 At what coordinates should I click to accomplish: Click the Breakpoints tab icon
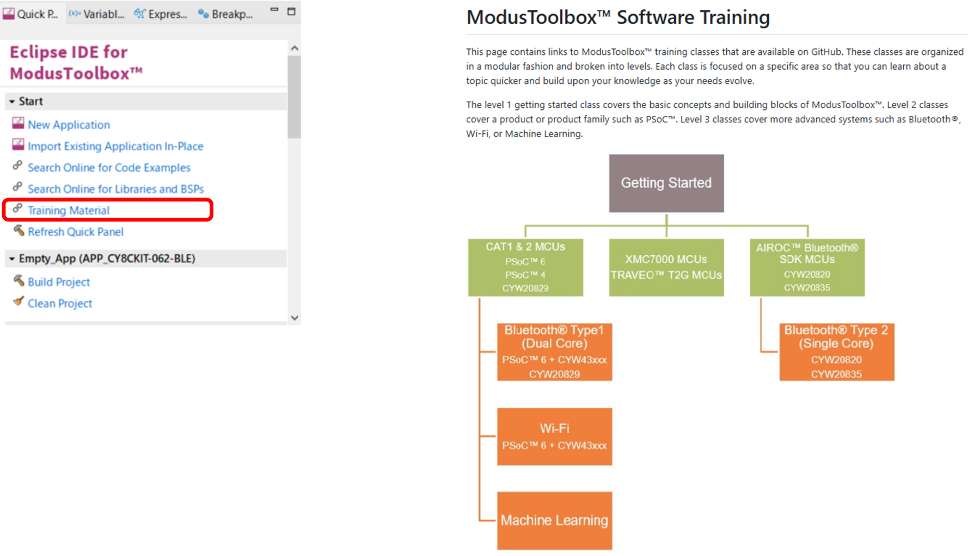click(x=204, y=14)
